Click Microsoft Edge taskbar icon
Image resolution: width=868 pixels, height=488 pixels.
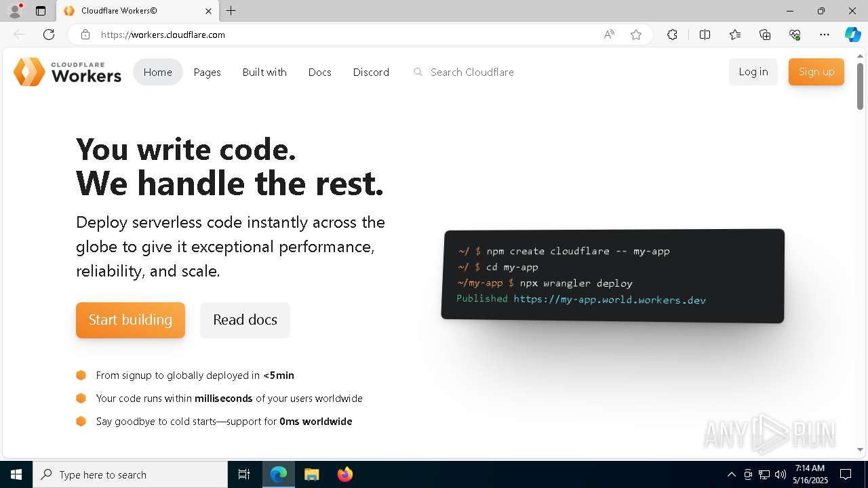click(279, 474)
